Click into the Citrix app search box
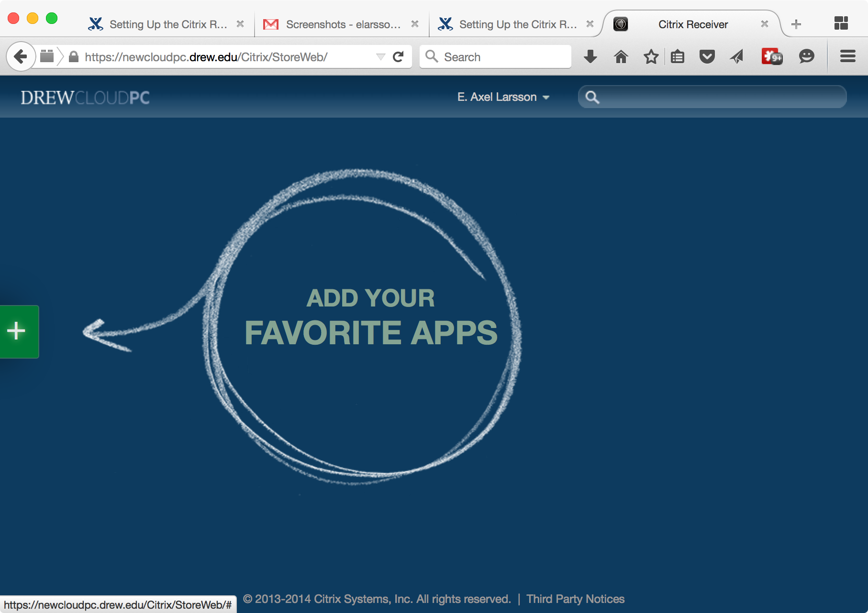The image size is (868, 613). coord(712,97)
